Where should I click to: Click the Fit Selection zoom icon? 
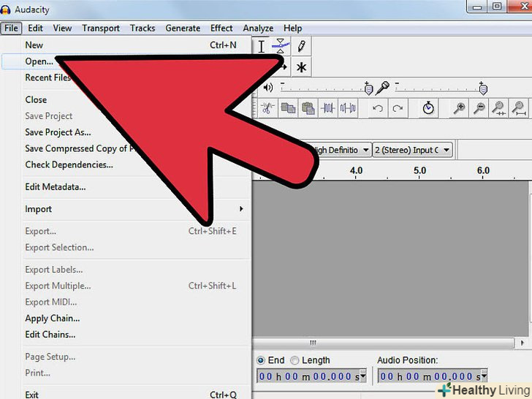pyautogui.click(x=498, y=108)
